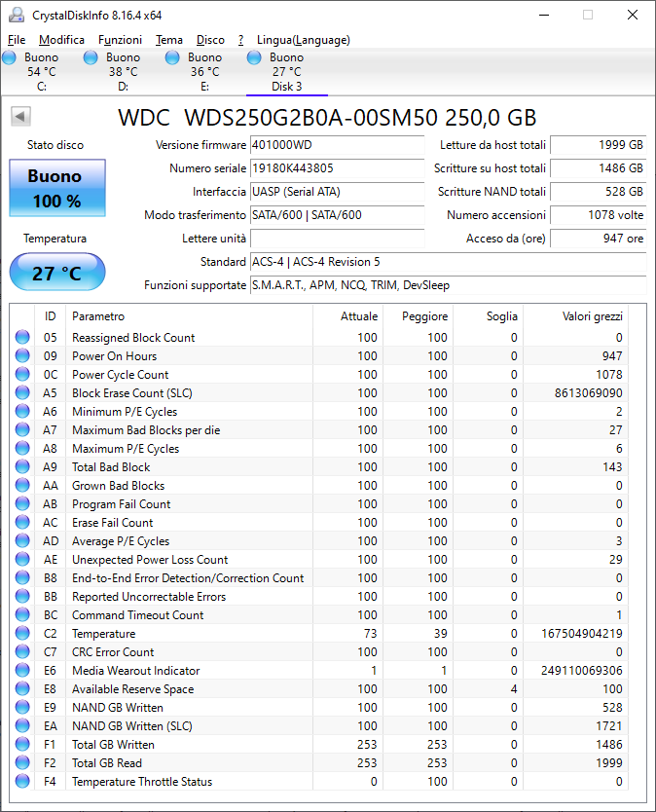Viewport: 656px width, 812px height.
Task: Click the Acceso da (ore) value
Action: click(x=598, y=239)
